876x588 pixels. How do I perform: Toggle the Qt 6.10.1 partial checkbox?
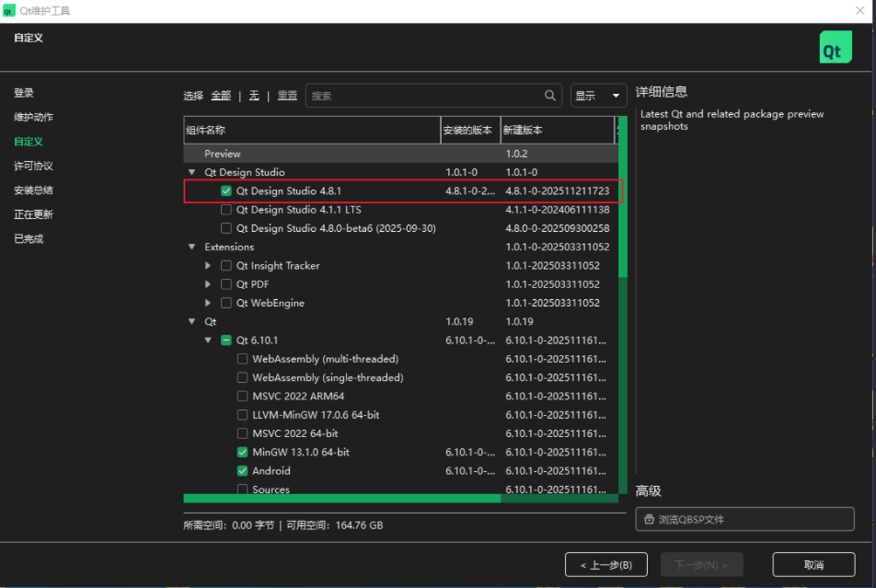pos(225,340)
